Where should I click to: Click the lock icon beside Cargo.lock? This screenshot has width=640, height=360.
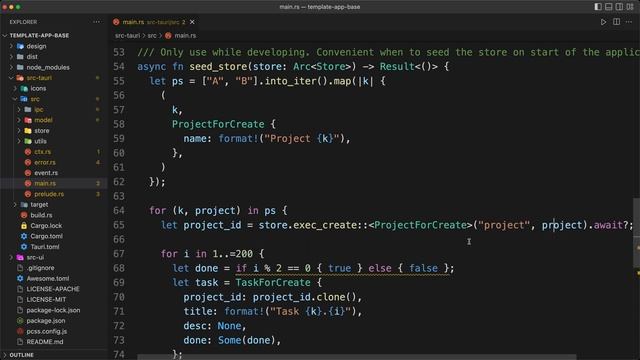click(x=24, y=226)
